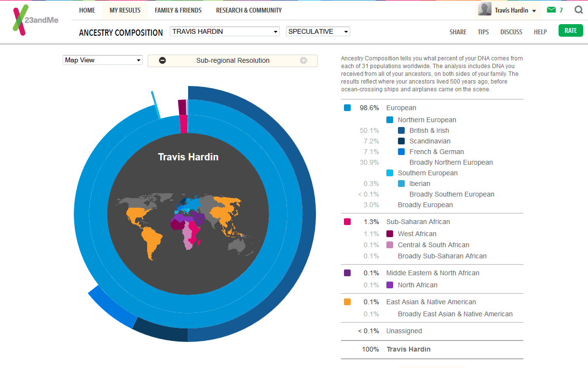Click the French & German color swatch
The width and height of the screenshot is (588, 368).
(x=401, y=152)
